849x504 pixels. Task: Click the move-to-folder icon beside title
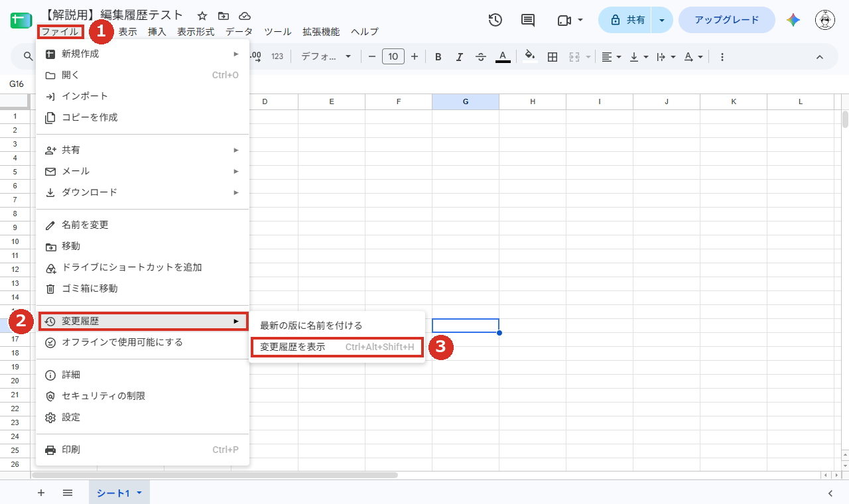[224, 16]
